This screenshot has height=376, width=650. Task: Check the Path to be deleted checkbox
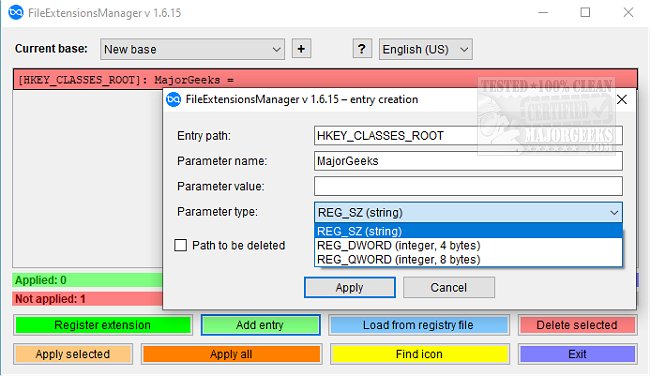(180, 245)
